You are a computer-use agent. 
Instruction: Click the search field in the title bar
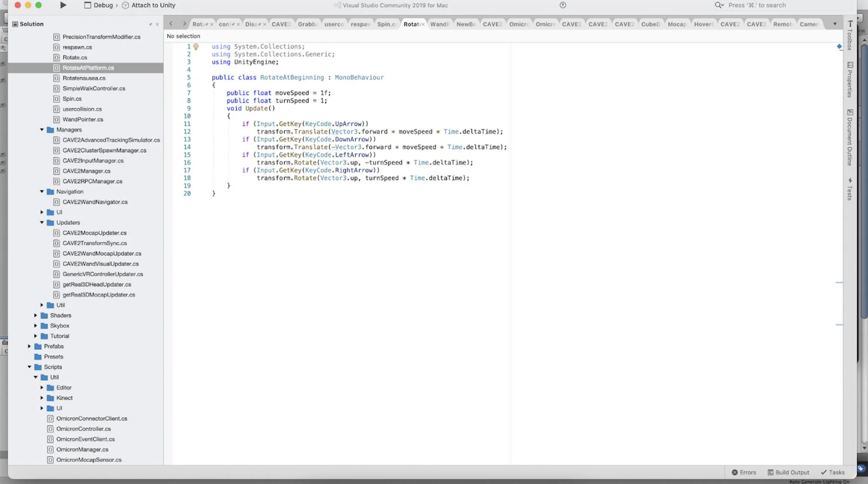757,5
